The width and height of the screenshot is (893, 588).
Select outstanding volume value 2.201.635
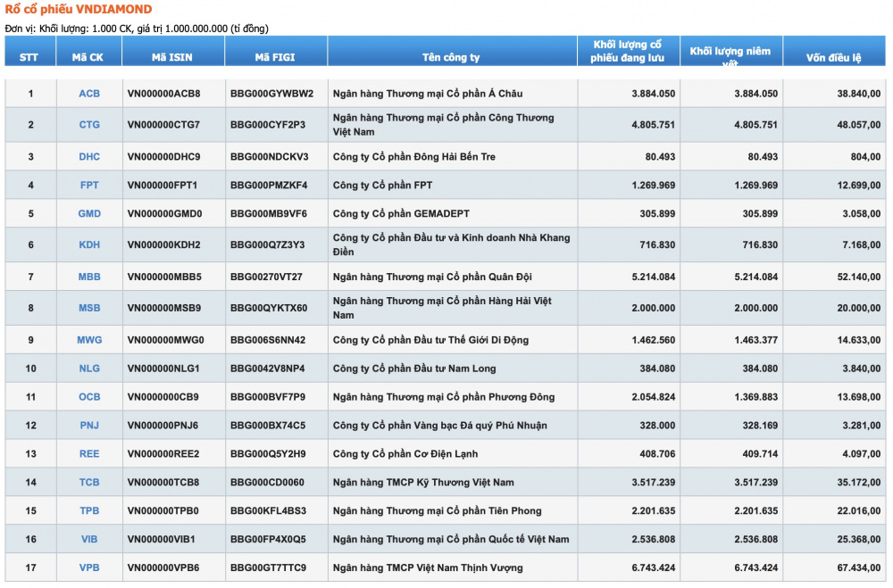[x=654, y=510]
